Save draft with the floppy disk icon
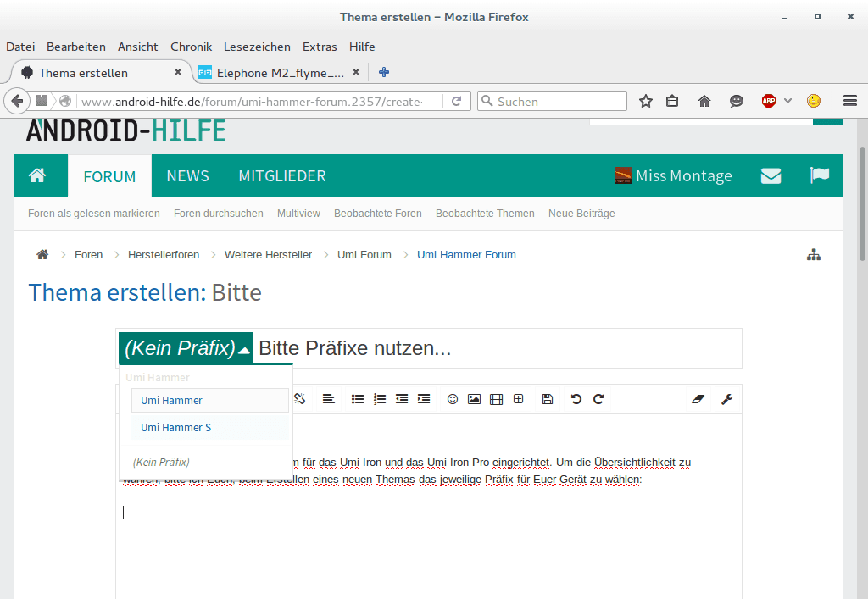 click(548, 399)
